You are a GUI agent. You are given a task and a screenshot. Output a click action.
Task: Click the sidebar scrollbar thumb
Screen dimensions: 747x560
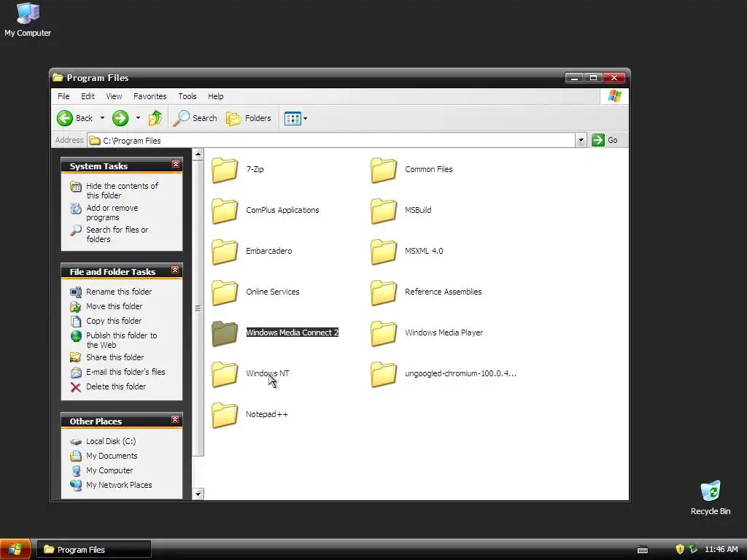[x=198, y=308]
